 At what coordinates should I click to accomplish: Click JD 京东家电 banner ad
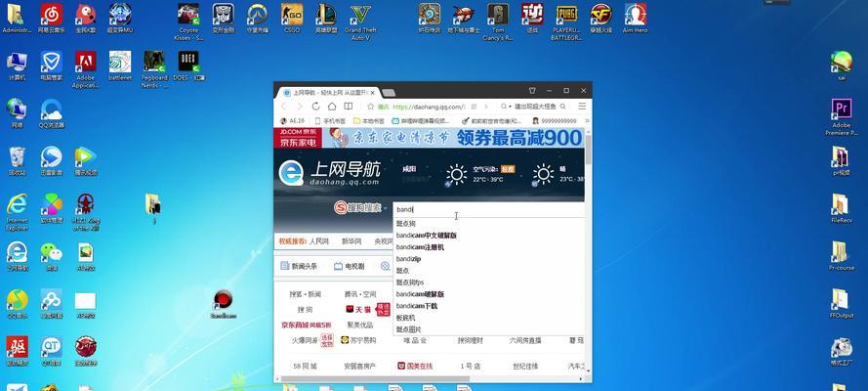point(429,138)
